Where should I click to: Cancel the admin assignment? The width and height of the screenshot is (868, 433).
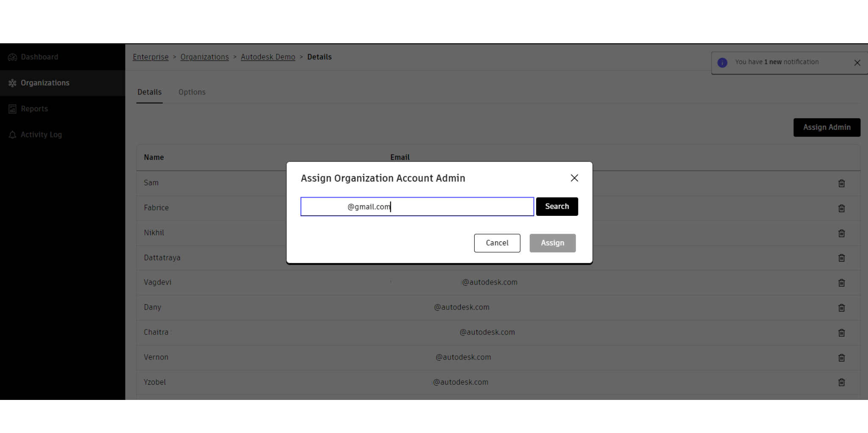(x=497, y=243)
